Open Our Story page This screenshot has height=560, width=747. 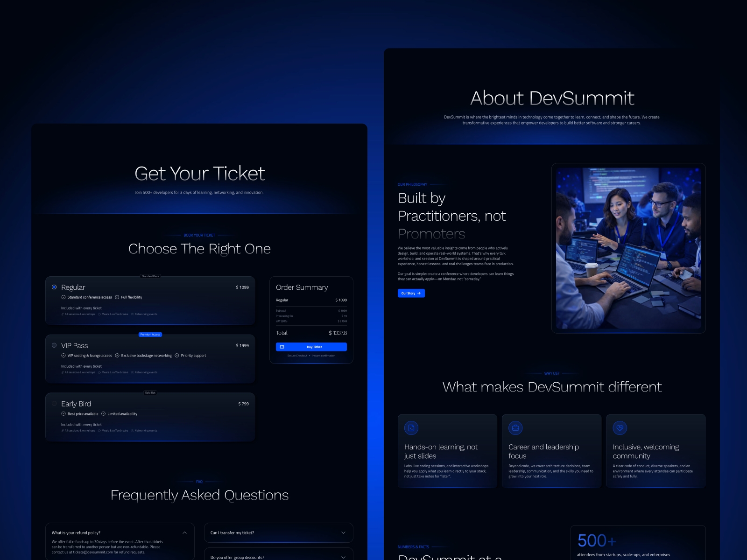tap(410, 293)
